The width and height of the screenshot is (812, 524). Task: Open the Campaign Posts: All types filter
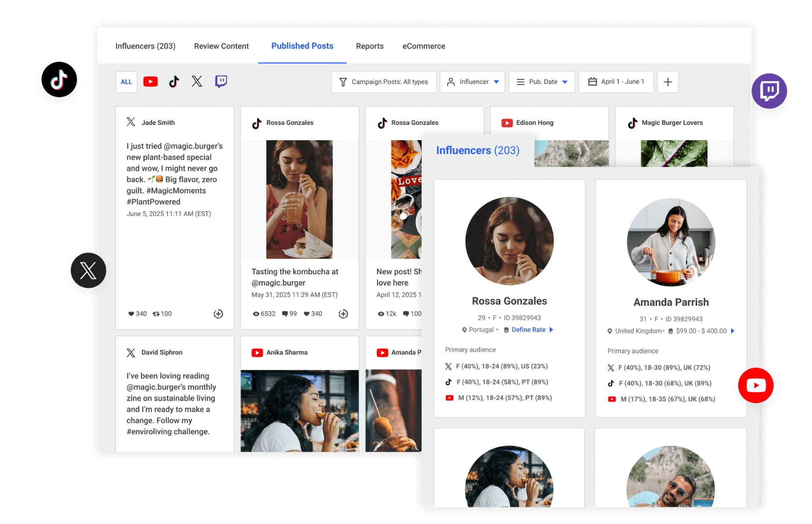[x=383, y=82]
